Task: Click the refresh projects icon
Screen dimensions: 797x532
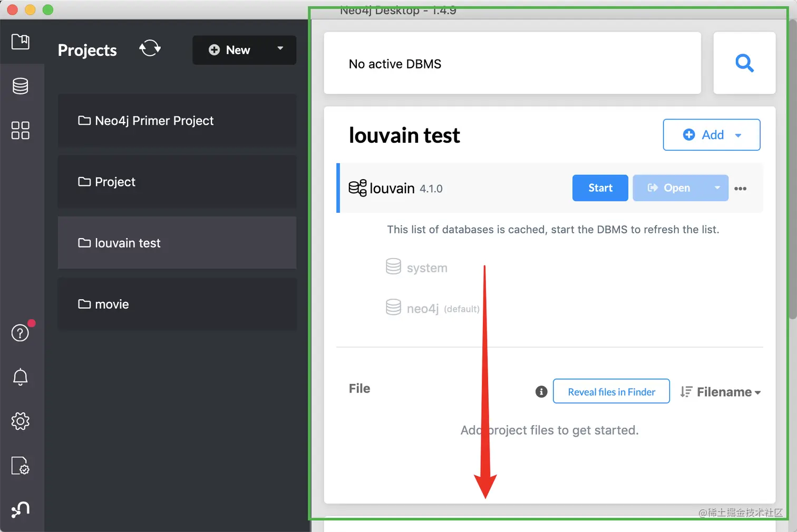Action: point(150,48)
